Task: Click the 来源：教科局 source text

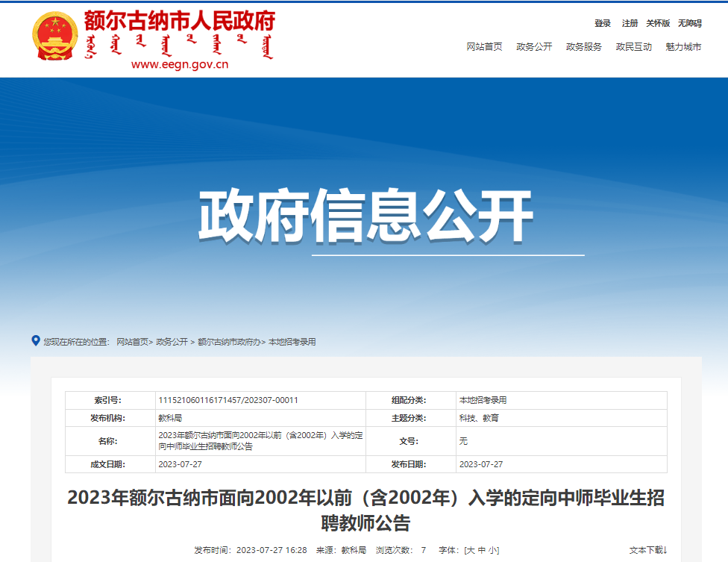Action: (342, 550)
